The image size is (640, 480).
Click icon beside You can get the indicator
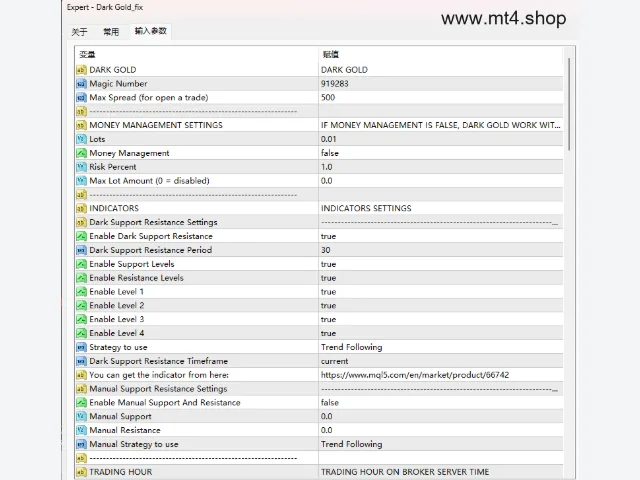[x=81, y=375]
